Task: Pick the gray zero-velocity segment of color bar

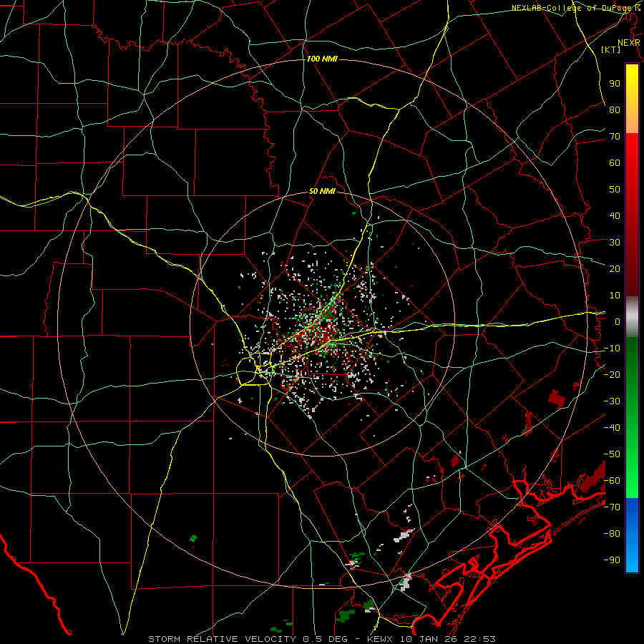Action: [x=632, y=317]
